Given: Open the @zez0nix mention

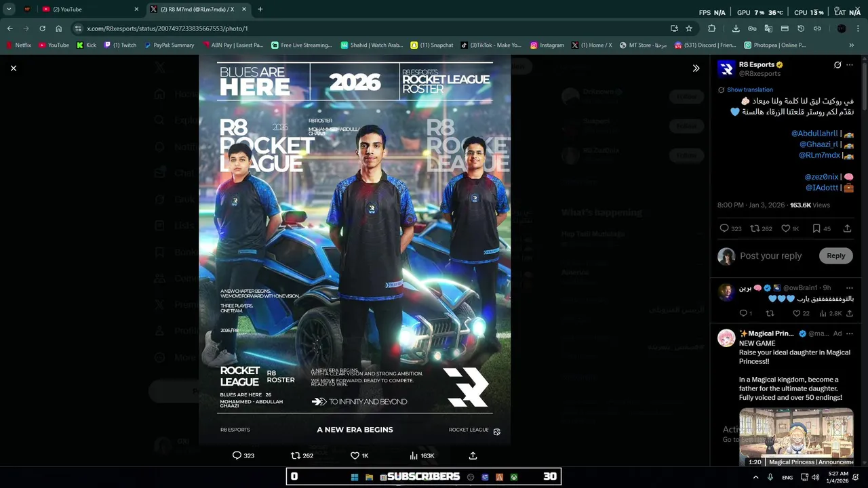Looking at the screenshot, I should coord(821,177).
